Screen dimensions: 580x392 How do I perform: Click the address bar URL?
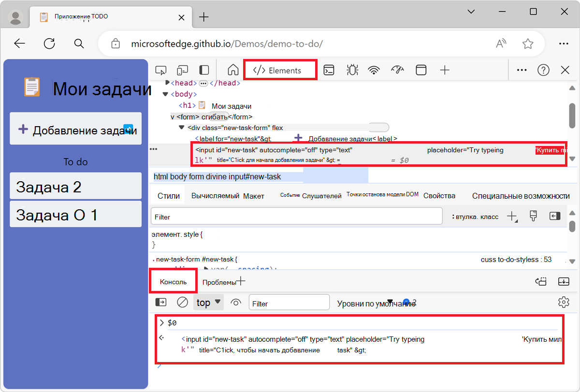[227, 44]
